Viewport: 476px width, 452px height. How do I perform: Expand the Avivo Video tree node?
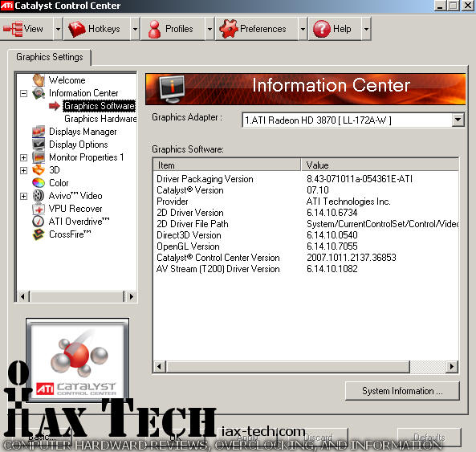[23, 196]
